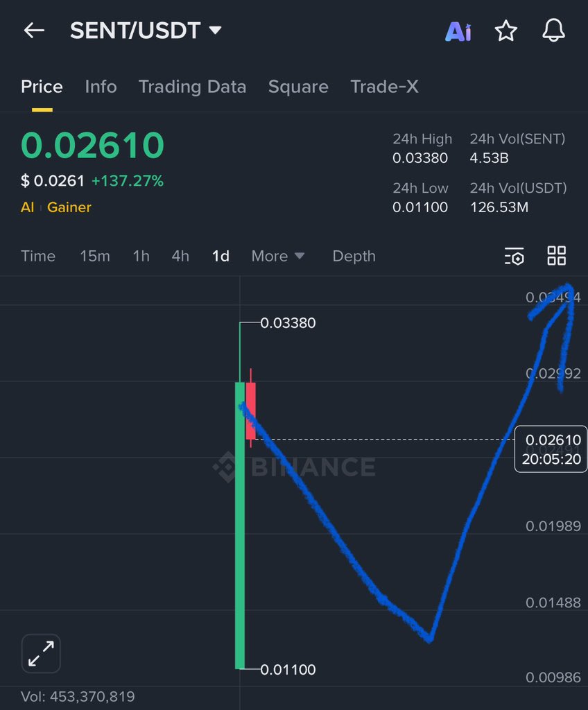Select the 4h chart interval
The height and width of the screenshot is (710, 588).
pos(180,257)
